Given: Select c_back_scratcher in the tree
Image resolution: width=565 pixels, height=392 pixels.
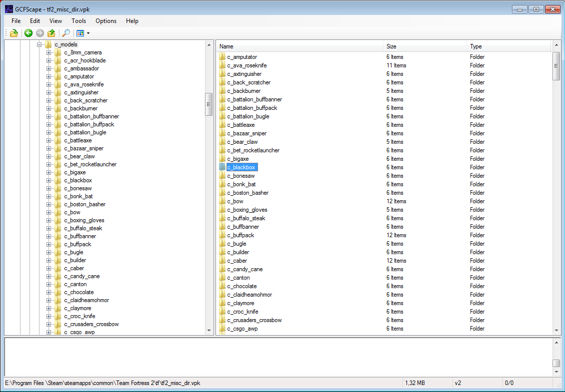Looking at the screenshot, I should click(86, 100).
